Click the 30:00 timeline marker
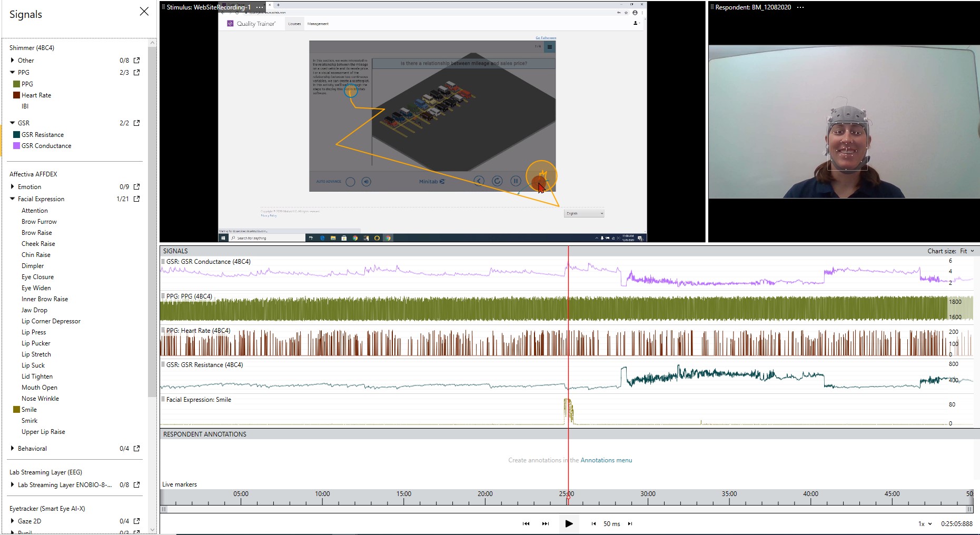The image size is (980, 535). click(x=648, y=494)
